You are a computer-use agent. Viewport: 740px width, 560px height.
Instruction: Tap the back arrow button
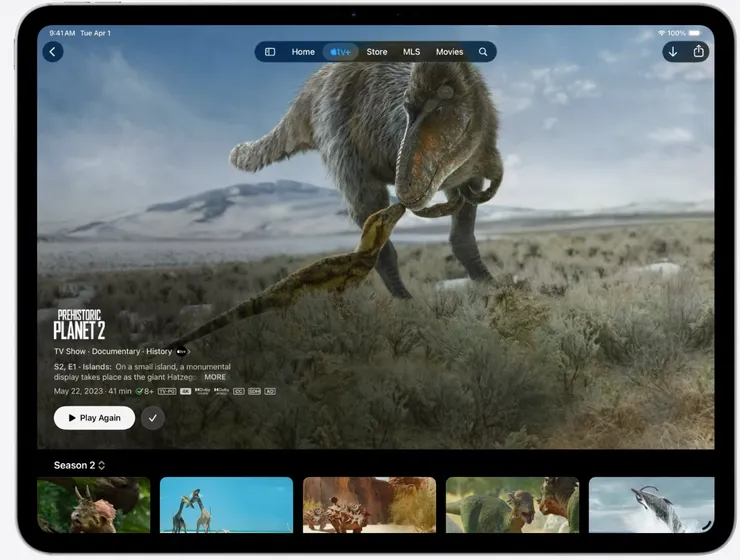tap(53, 51)
